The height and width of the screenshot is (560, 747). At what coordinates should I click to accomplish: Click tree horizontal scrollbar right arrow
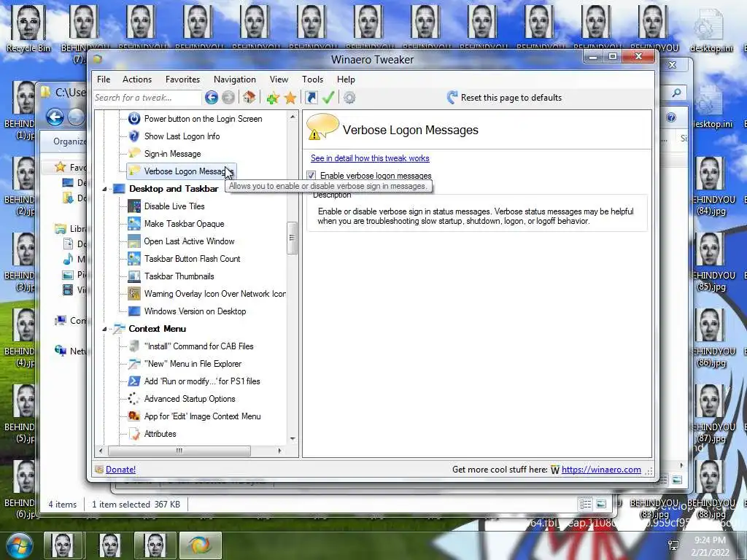pyautogui.click(x=279, y=451)
